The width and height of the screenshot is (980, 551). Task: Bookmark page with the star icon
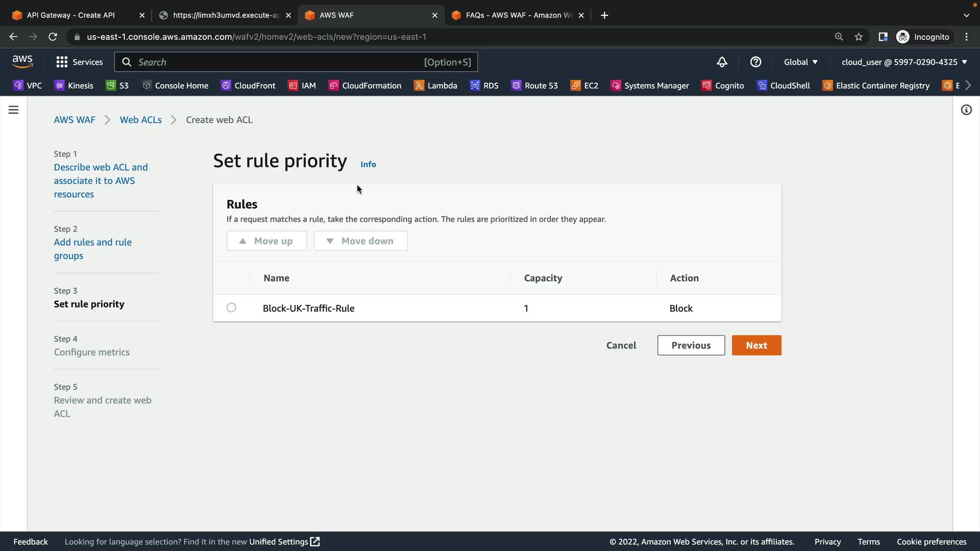click(859, 37)
